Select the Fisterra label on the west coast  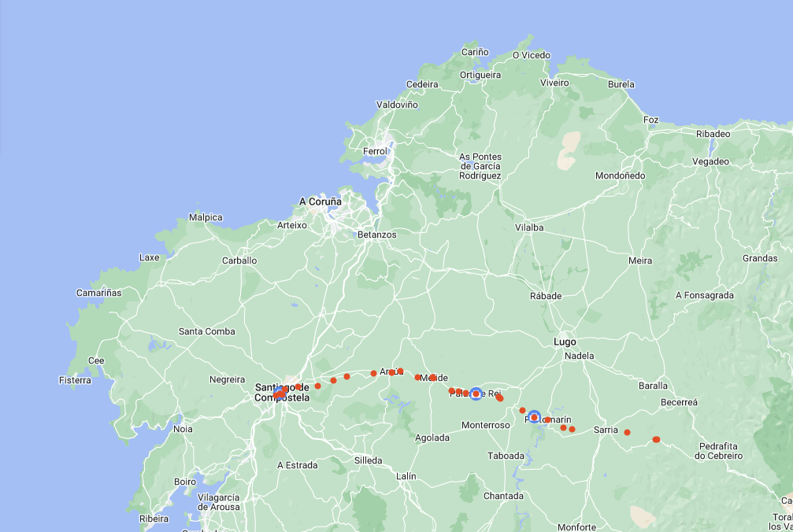[76, 380]
